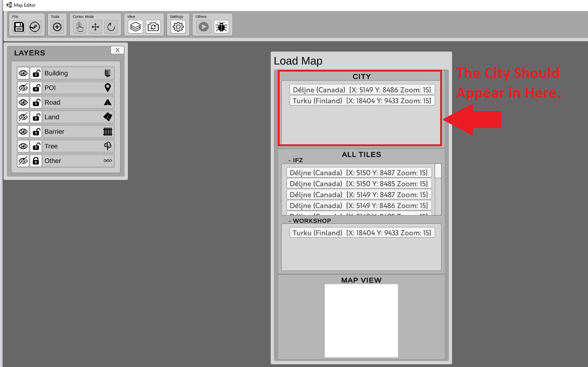Lock the Road layer
Image resolution: width=588 pixels, height=367 pixels.
pos(36,103)
